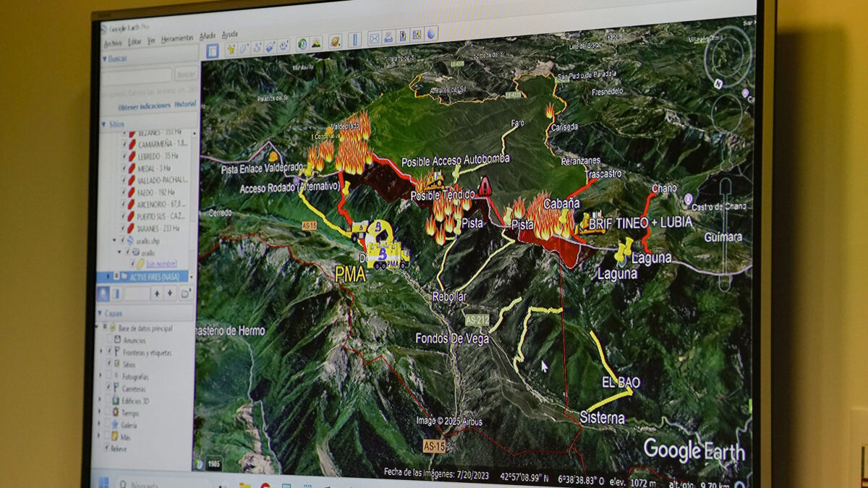This screenshot has height=488, width=868.
Task: Open the Archivo menu
Action: [113, 43]
